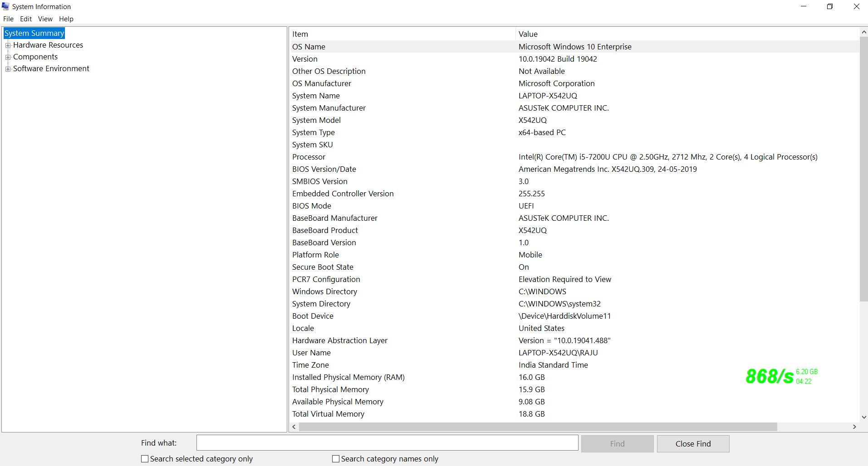The height and width of the screenshot is (466, 868).
Task: Enable Search selected category only checkbox
Action: (x=145, y=459)
